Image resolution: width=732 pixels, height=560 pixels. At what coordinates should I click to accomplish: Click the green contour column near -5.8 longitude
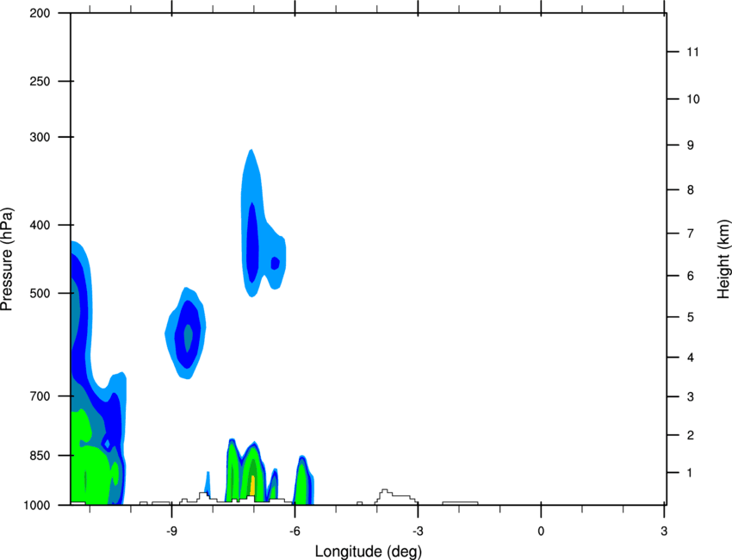coord(302,483)
